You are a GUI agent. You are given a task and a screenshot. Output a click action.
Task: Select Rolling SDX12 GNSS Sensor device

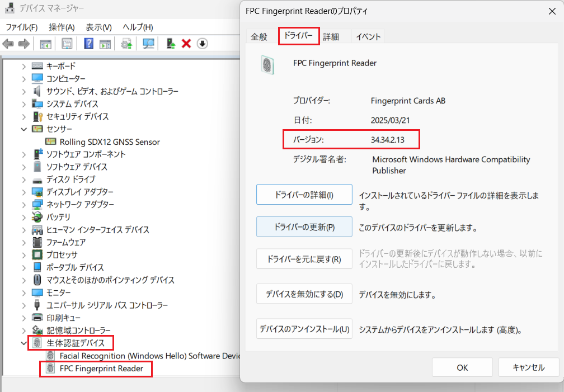[x=109, y=142]
